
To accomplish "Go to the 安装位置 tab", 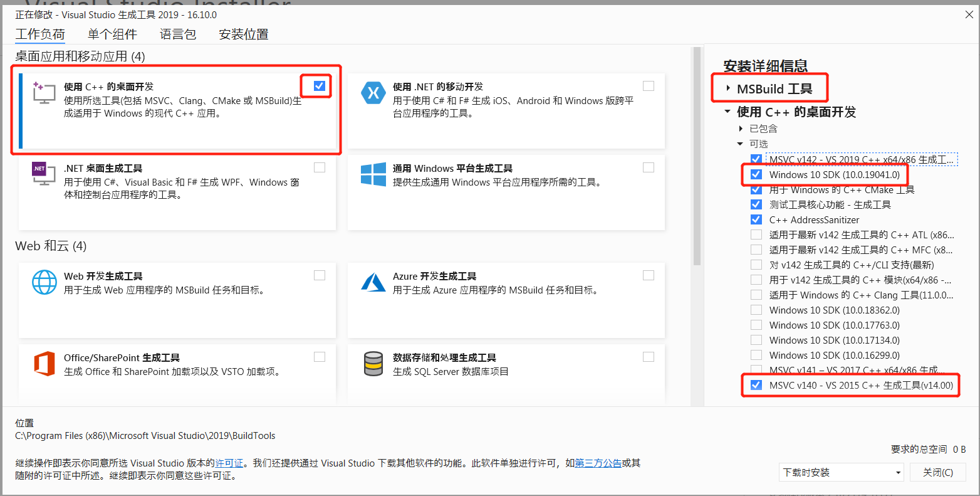I will tap(244, 34).
